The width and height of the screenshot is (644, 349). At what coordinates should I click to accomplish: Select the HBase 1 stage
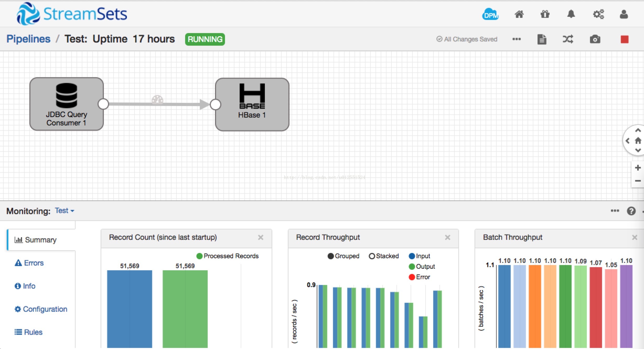pyautogui.click(x=252, y=104)
